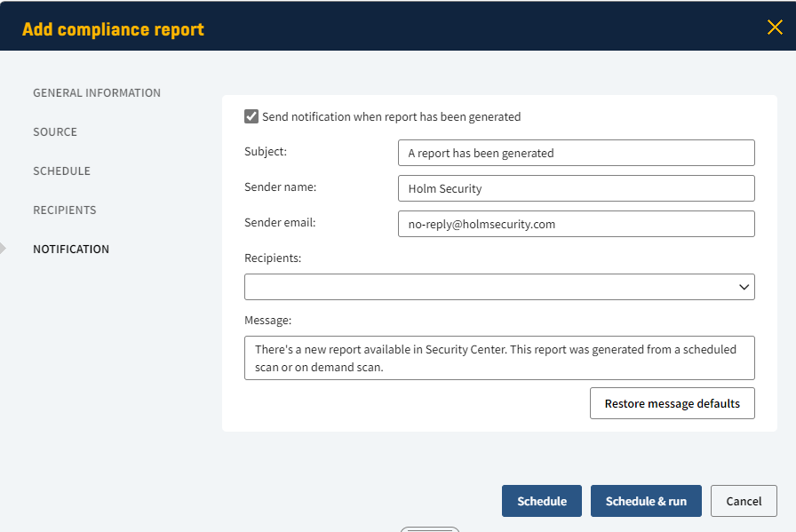Go to General Information in the sidebar
The height and width of the screenshot is (532, 796).
[x=97, y=92]
